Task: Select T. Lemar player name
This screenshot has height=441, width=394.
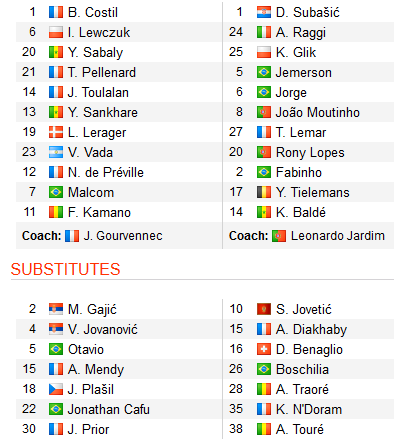Action: [301, 133]
